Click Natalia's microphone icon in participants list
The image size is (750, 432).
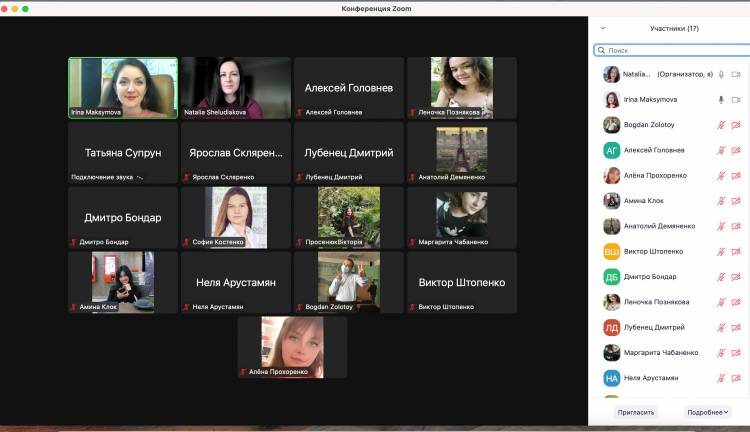click(x=720, y=74)
